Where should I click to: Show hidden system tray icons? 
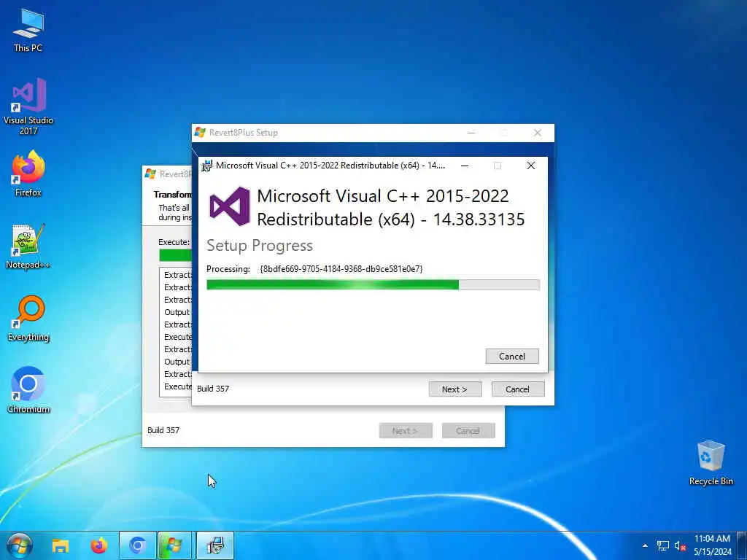(645, 545)
